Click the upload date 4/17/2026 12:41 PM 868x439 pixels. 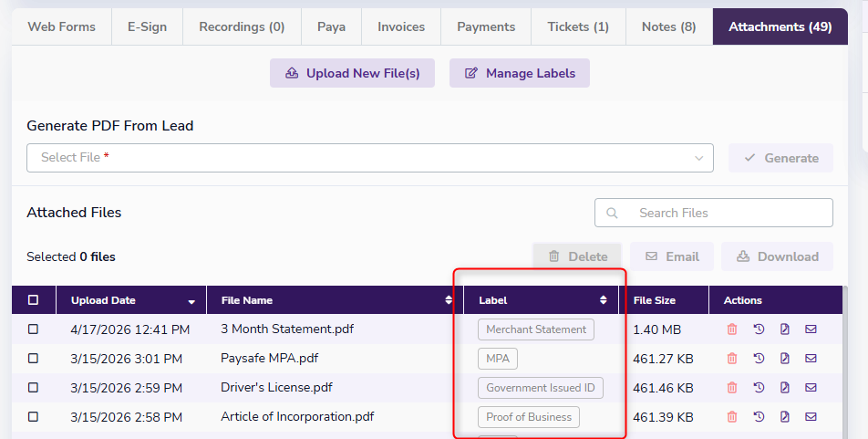click(130, 329)
